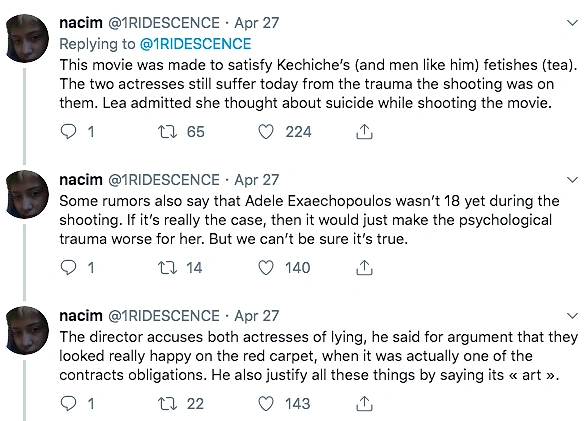Viewport: 587px width, 421px height.
Task: Expand the second tweet's chevron menu
Action: (x=572, y=180)
